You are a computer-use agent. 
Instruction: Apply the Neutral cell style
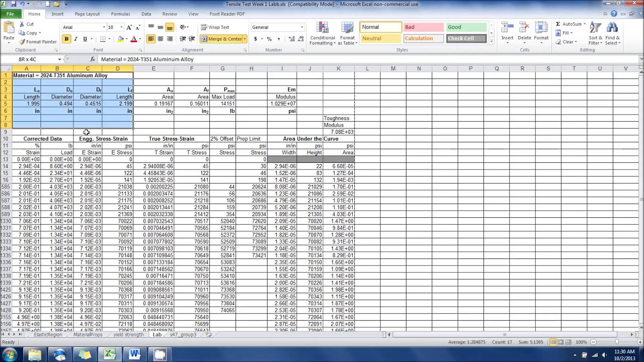(x=381, y=38)
